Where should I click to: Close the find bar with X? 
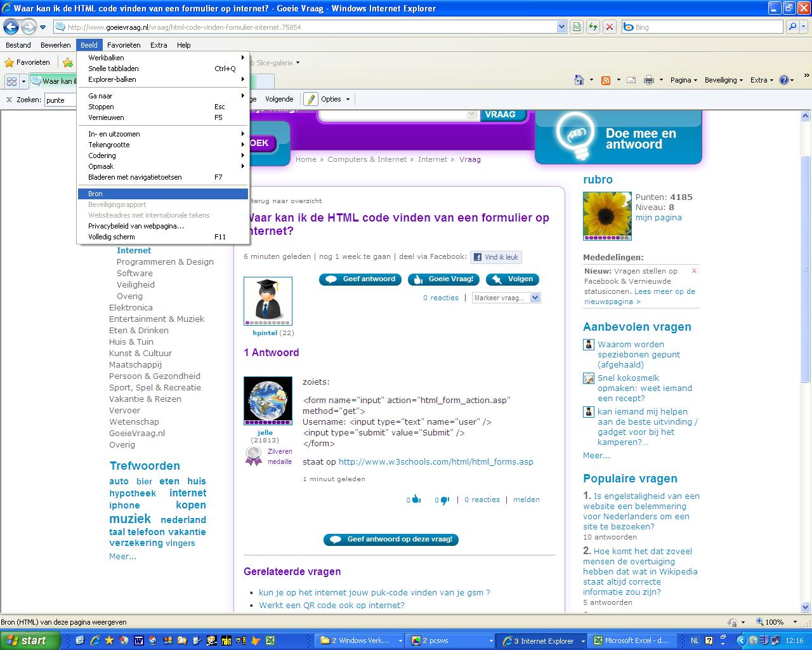9,100
